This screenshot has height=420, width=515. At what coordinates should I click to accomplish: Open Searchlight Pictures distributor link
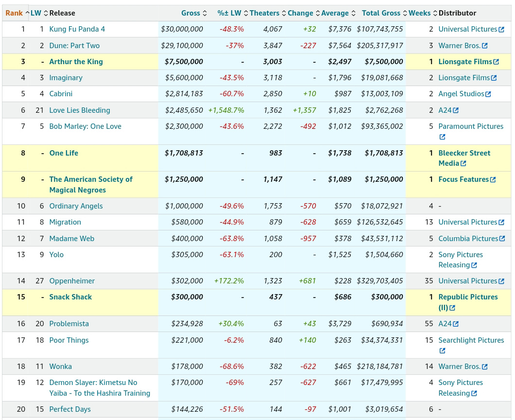pyautogui.click(x=471, y=340)
